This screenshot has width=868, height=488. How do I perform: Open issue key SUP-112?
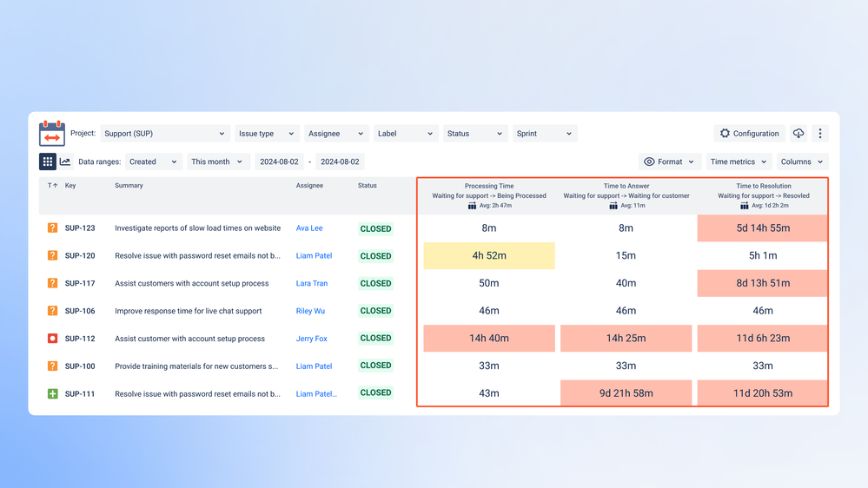point(80,339)
